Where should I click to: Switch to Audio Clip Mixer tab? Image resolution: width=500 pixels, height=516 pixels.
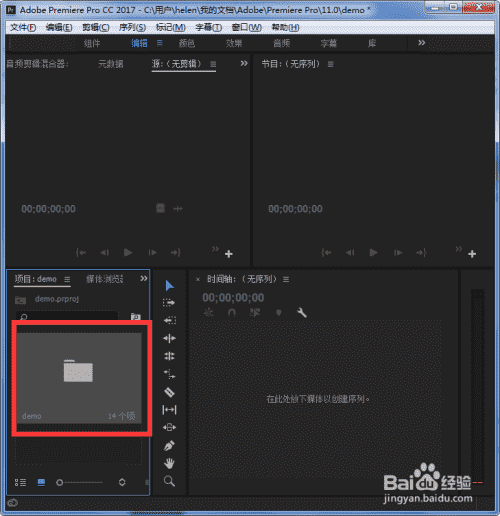pyautogui.click(x=37, y=64)
